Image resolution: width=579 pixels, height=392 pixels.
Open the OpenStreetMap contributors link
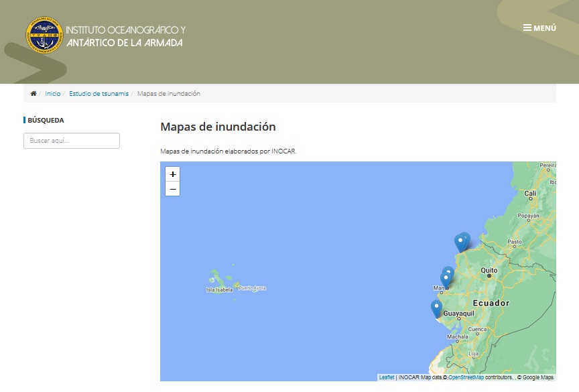click(x=466, y=377)
